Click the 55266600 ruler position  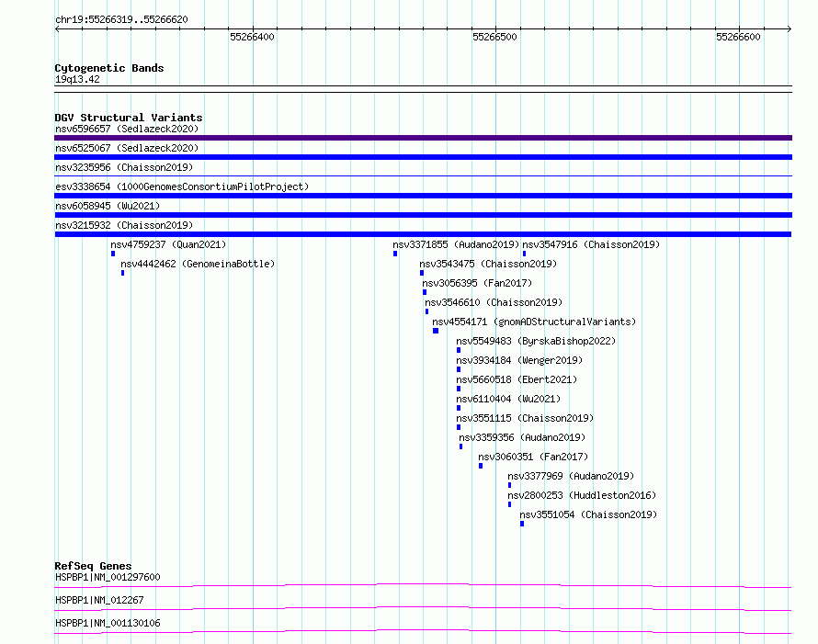(x=738, y=37)
